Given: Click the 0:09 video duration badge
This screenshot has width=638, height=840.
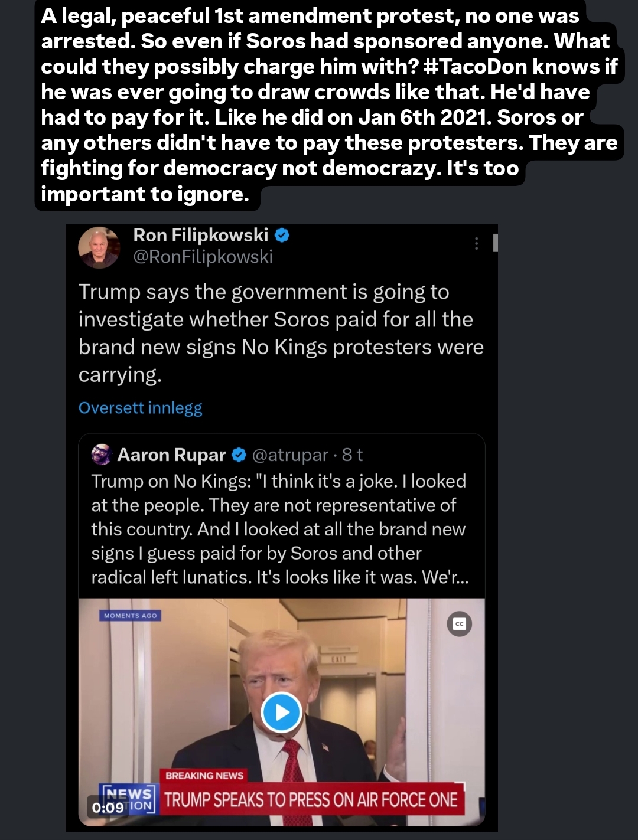Looking at the screenshot, I should (x=108, y=807).
